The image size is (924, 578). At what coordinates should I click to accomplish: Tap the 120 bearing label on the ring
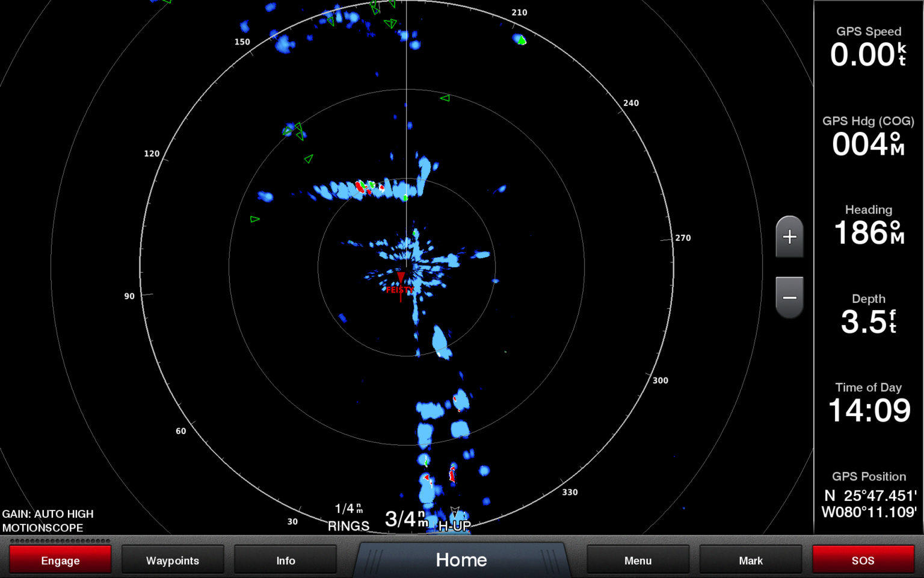click(152, 154)
